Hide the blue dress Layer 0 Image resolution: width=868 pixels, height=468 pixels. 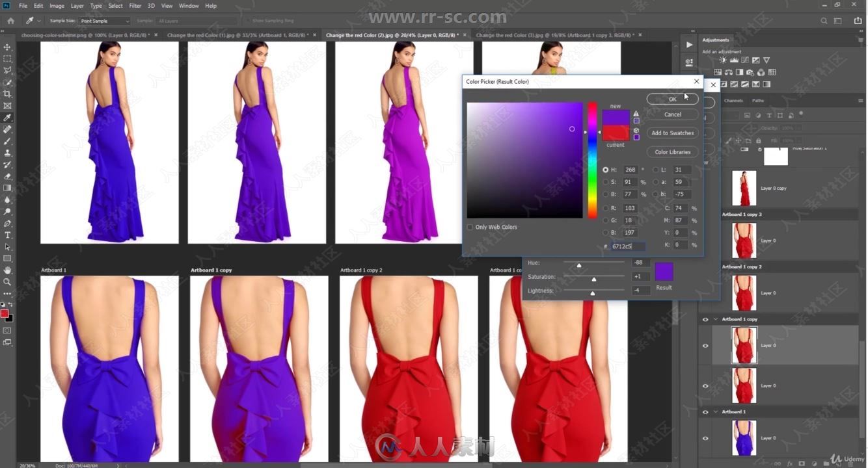(x=705, y=438)
